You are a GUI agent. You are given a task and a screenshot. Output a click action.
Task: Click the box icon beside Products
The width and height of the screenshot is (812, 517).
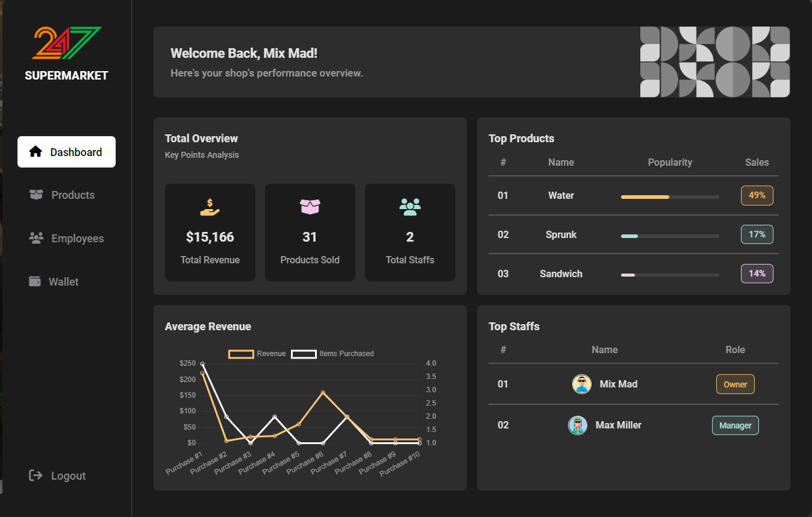coord(36,195)
